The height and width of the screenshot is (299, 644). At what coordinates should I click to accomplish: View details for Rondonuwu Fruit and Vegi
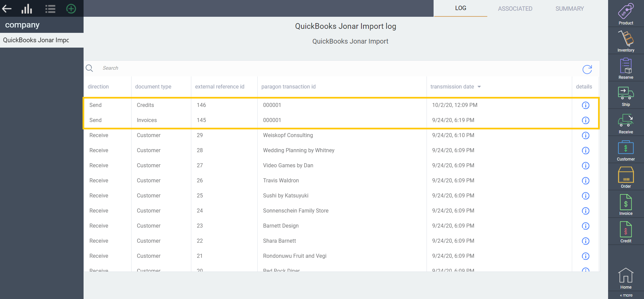point(586,256)
